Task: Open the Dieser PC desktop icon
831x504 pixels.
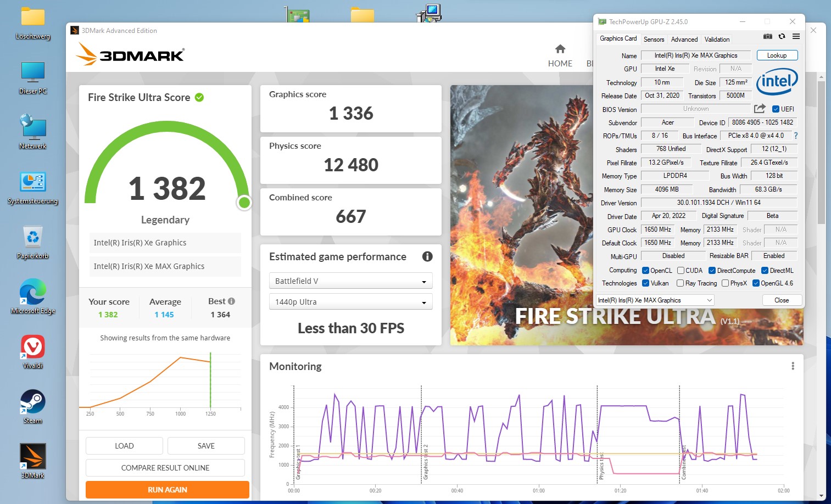Action: coord(33,79)
